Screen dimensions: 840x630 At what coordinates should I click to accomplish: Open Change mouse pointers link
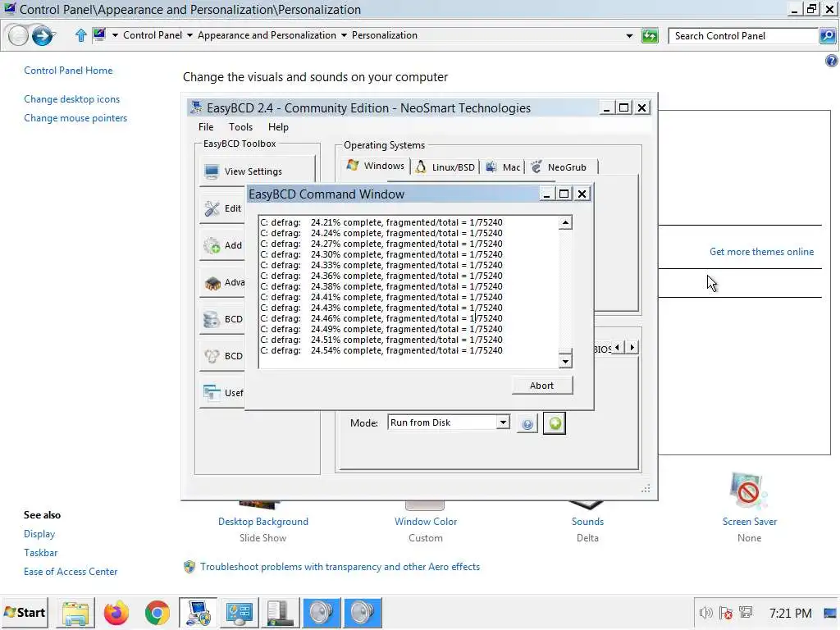point(75,118)
